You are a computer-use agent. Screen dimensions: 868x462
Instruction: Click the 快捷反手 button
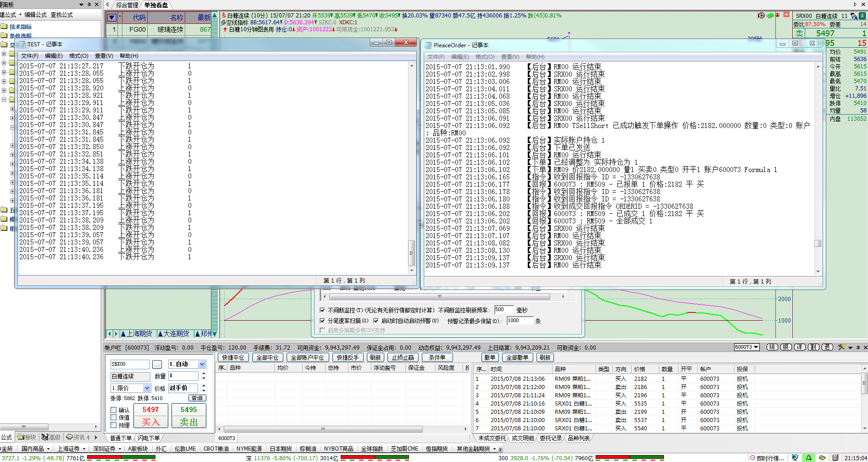click(x=347, y=357)
